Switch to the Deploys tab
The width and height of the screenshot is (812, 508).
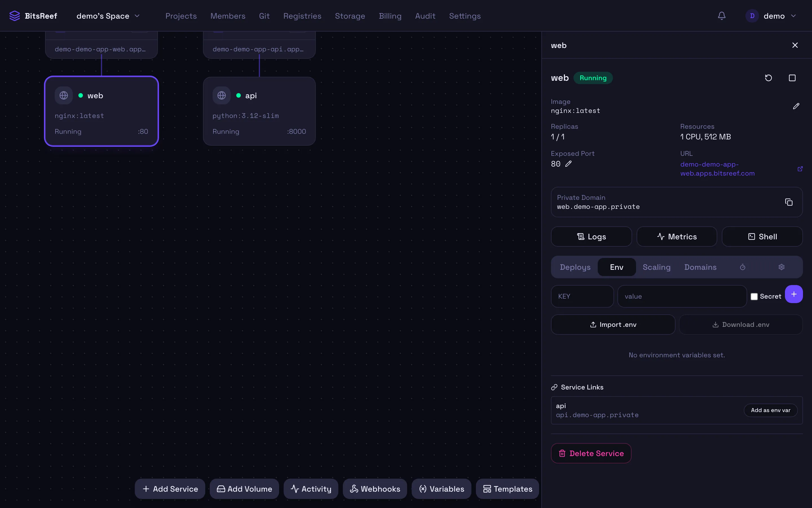[575, 267]
